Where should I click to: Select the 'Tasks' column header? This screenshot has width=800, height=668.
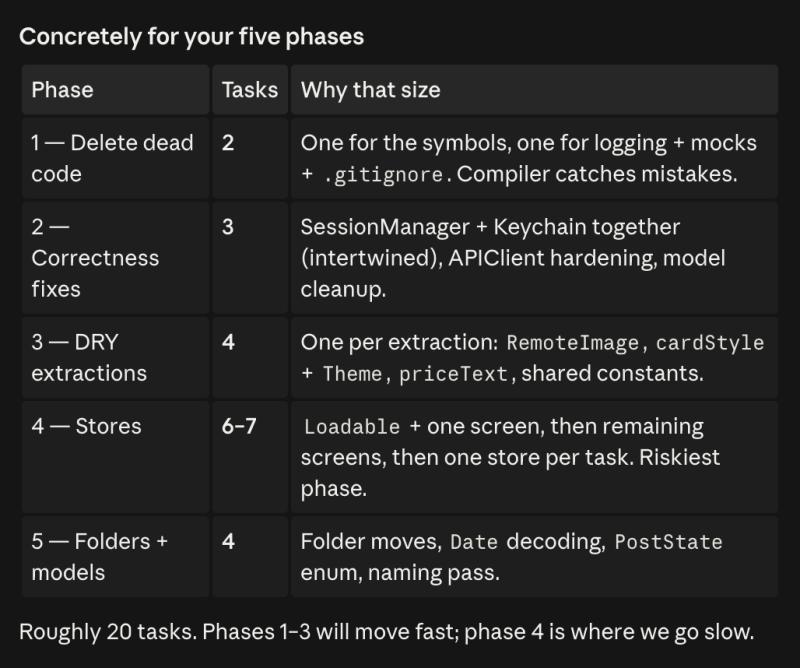250,90
